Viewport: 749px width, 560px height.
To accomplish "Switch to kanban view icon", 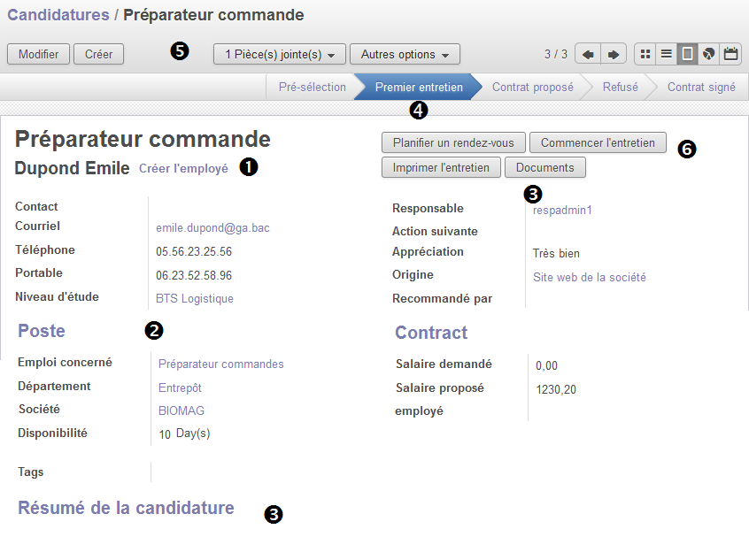I will coord(645,54).
